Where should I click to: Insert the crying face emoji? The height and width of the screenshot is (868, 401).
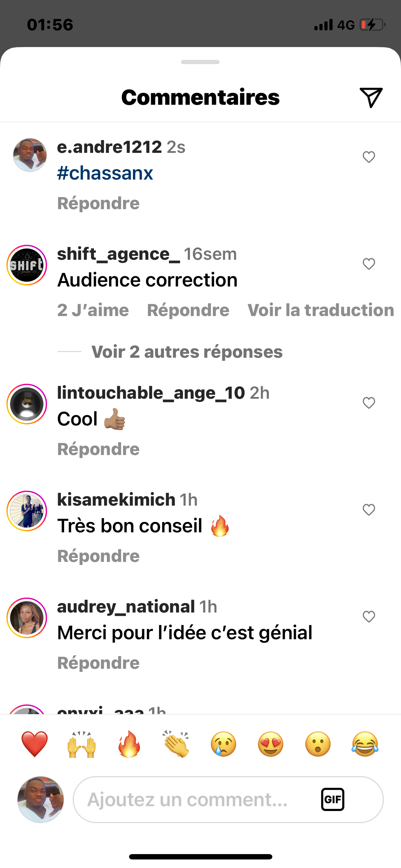click(x=223, y=744)
